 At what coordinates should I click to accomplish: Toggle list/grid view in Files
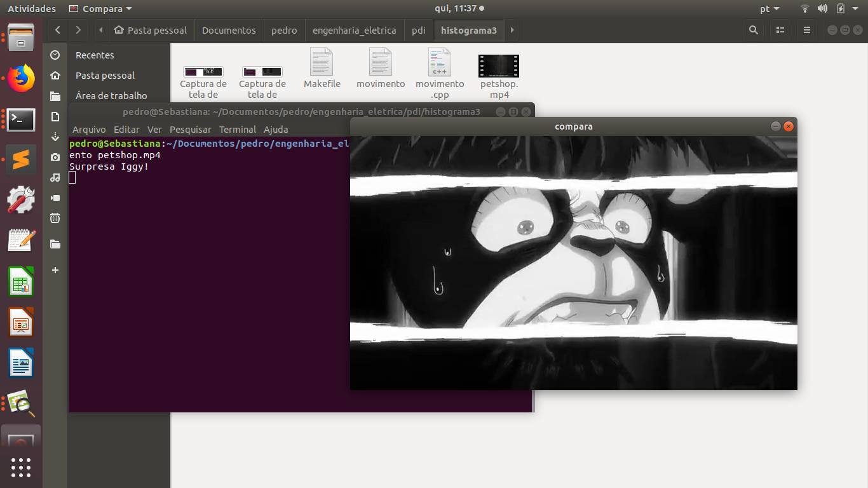tap(780, 30)
